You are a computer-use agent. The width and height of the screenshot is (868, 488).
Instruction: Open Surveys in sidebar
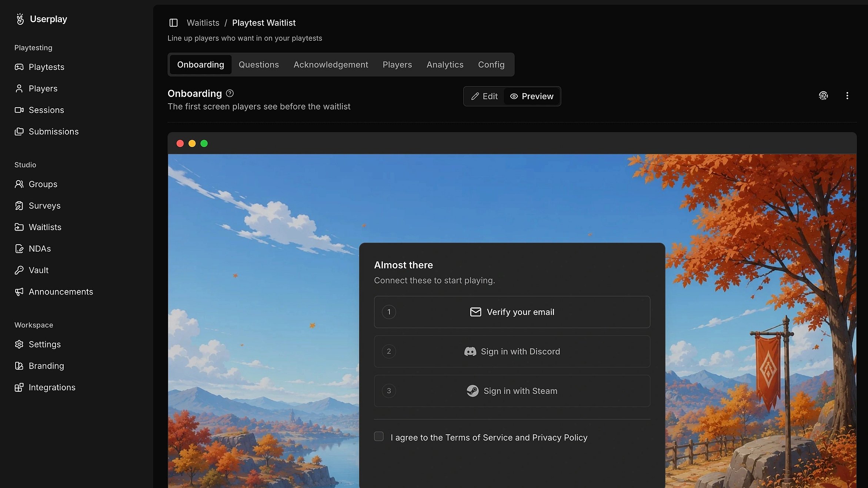(37, 205)
